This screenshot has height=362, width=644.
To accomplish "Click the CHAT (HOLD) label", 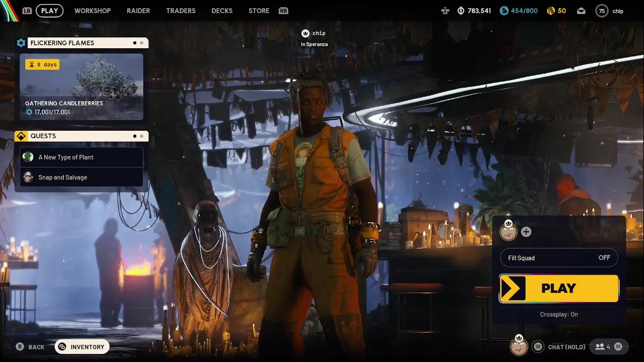I will 567,347.
